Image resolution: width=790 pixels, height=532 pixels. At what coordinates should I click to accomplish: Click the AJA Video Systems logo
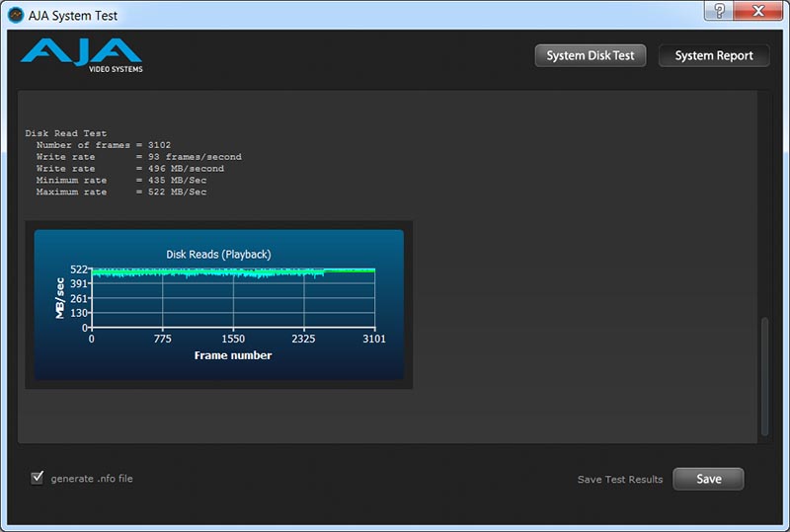tap(82, 55)
